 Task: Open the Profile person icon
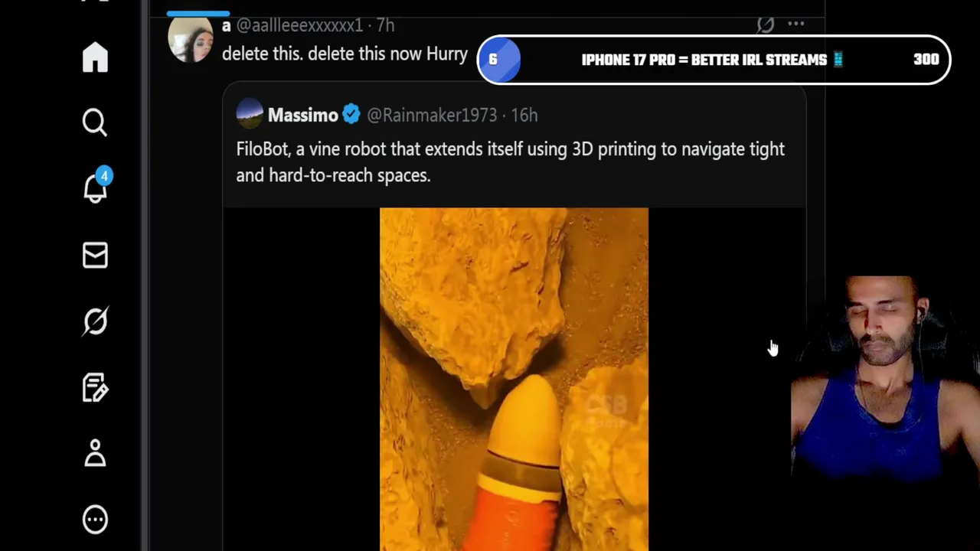[95, 453]
